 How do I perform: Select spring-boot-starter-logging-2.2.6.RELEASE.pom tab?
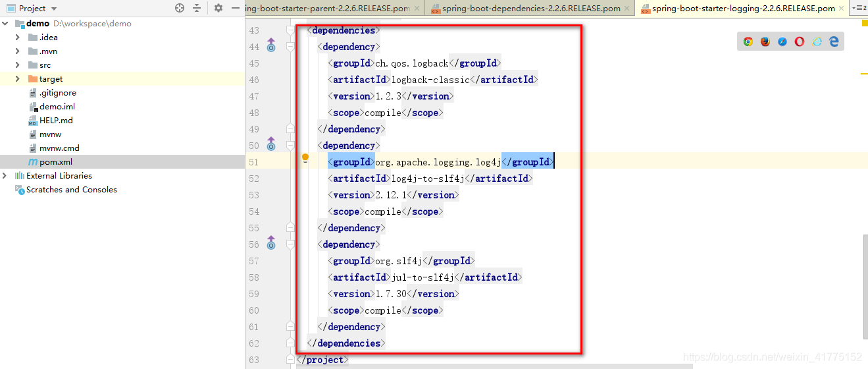click(x=743, y=9)
